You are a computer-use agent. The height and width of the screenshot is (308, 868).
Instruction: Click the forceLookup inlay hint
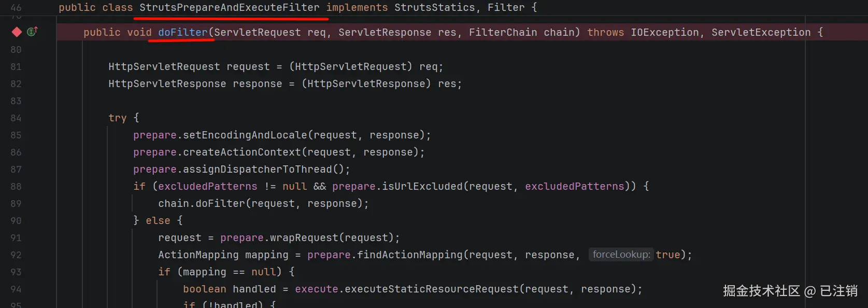point(621,255)
